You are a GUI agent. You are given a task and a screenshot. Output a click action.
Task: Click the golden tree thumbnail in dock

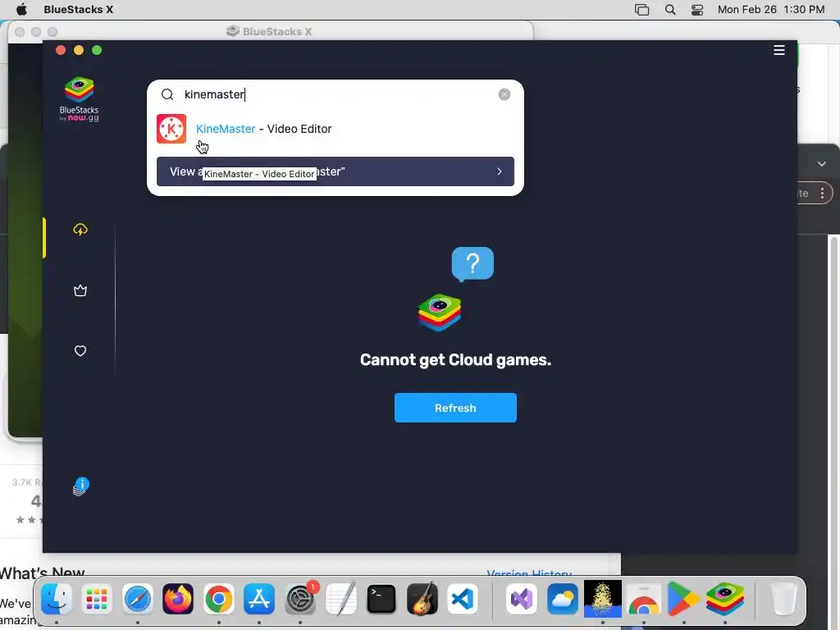coord(603,599)
